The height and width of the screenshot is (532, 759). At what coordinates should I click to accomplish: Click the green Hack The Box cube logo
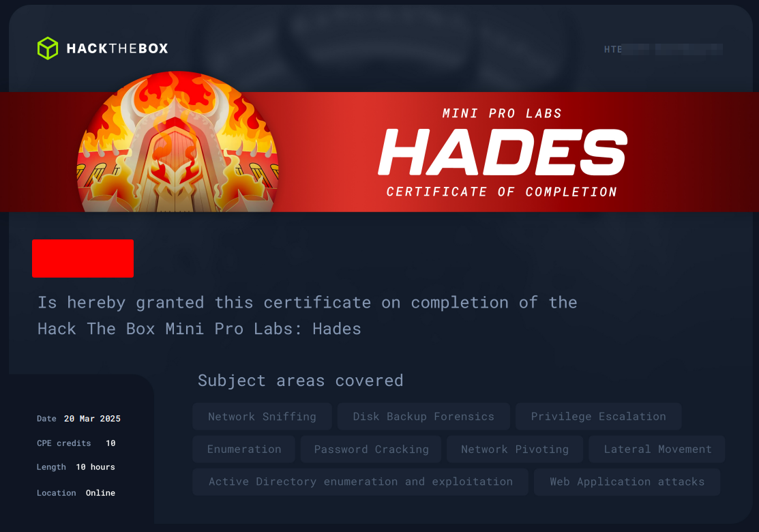click(48, 48)
